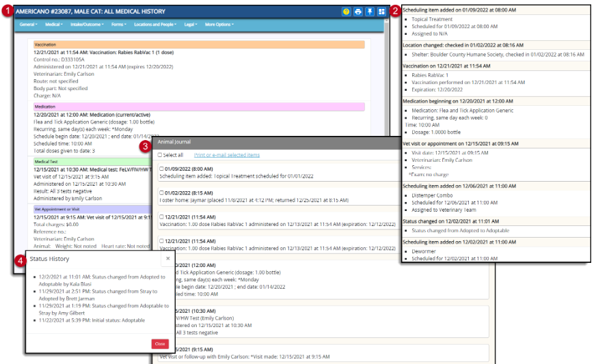
Task: Click the orange Vaccination section header bar
Action: coord(198,44)
